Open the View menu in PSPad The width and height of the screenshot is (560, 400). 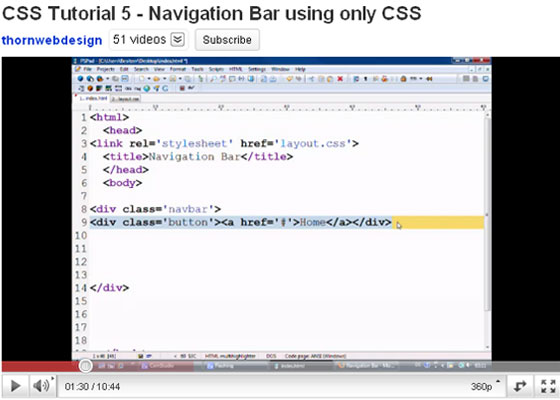pyautogui.click(x=159, y=69)
